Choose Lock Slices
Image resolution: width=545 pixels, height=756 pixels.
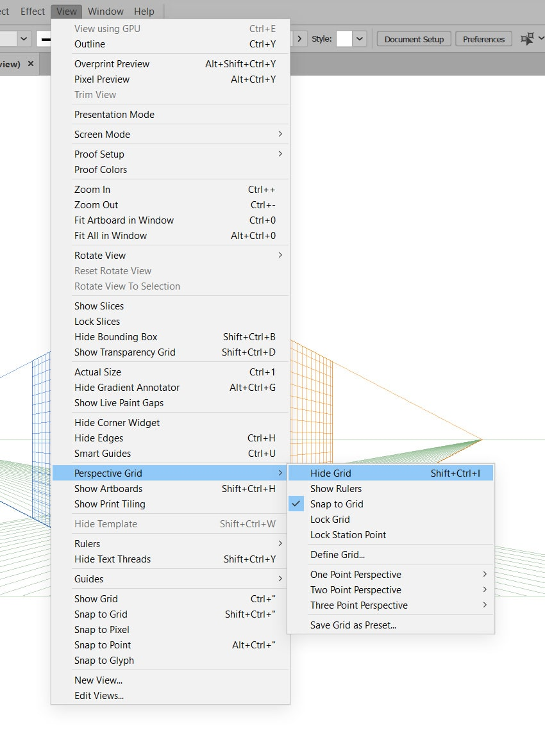[x=171, y=322]
